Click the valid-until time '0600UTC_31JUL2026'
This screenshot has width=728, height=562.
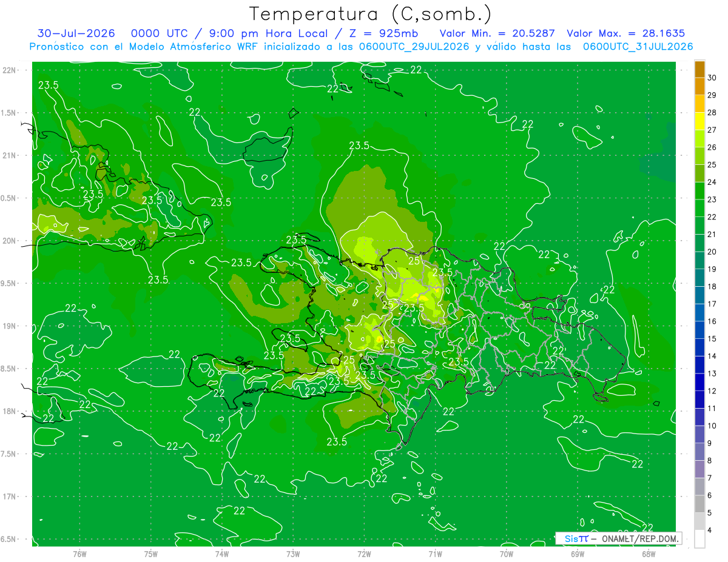[638, 46]
